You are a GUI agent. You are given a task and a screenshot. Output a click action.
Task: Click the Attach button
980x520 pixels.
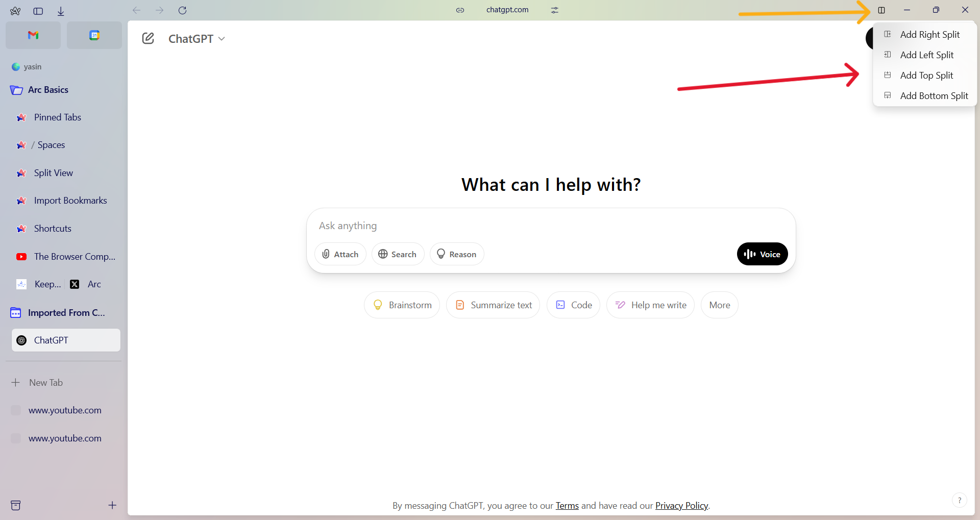[340, 254]
